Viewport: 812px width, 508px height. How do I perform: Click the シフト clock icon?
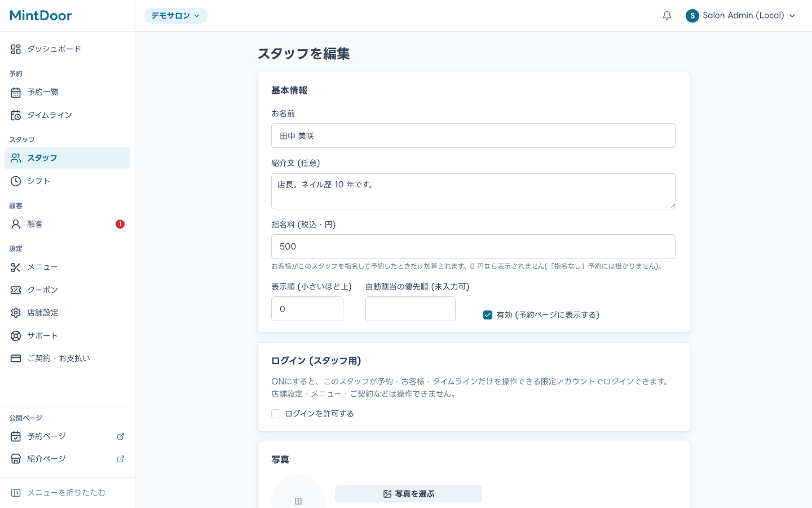tap(16, 181)
